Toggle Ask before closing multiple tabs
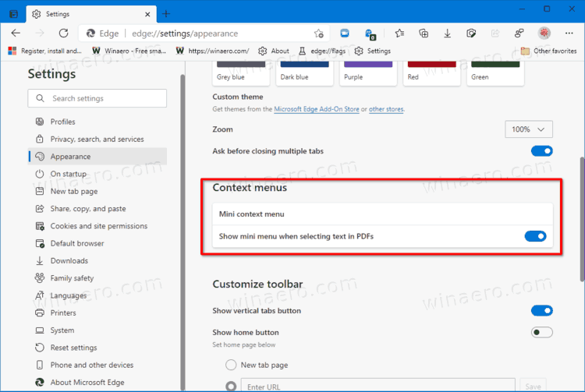585x392 pixels. pyautogui.click(x=541, y=151)
